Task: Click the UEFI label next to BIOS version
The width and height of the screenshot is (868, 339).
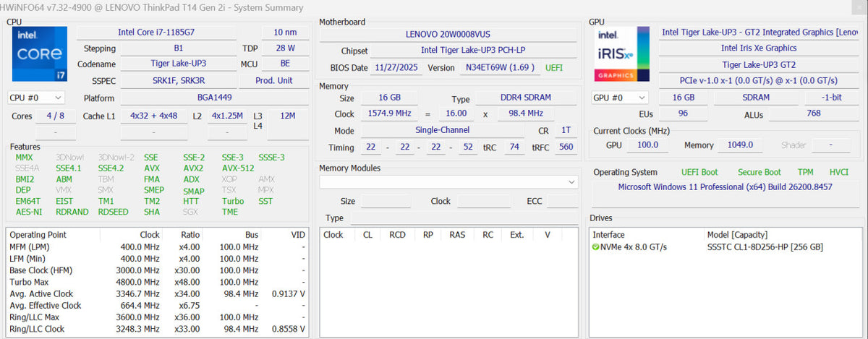Action: (554, 68)
